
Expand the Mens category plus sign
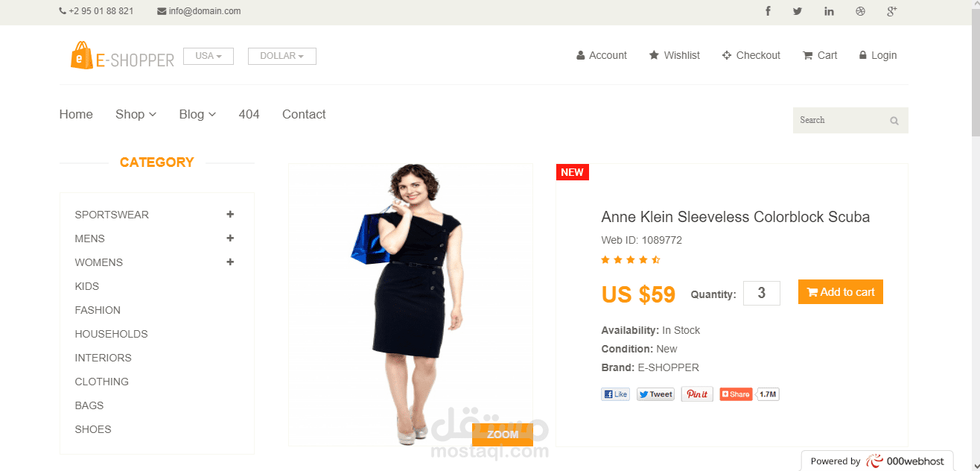pyautogui.click(x=230, y=238)
